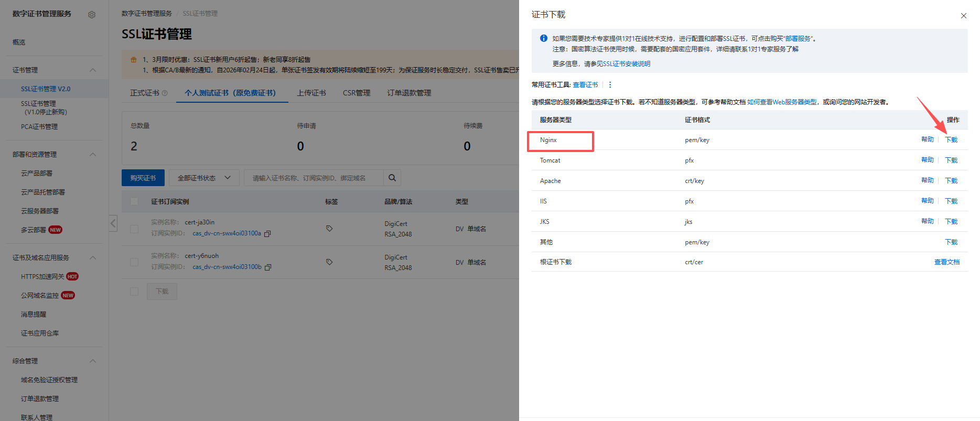
Task: Click tag icon for cert-y6nuoh
Action: pos(329,262)
